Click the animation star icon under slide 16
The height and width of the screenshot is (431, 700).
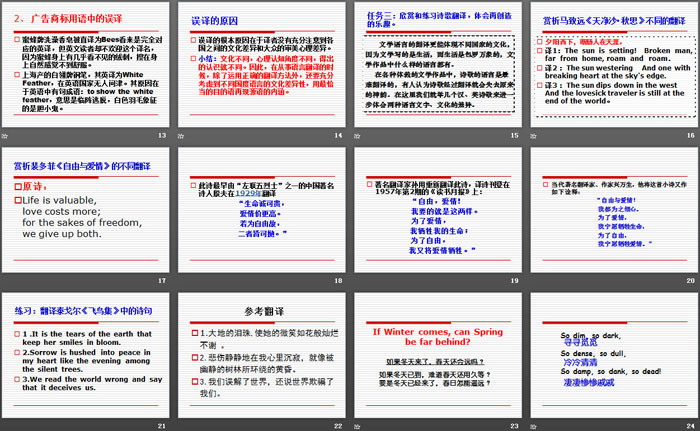pos(533,136)
